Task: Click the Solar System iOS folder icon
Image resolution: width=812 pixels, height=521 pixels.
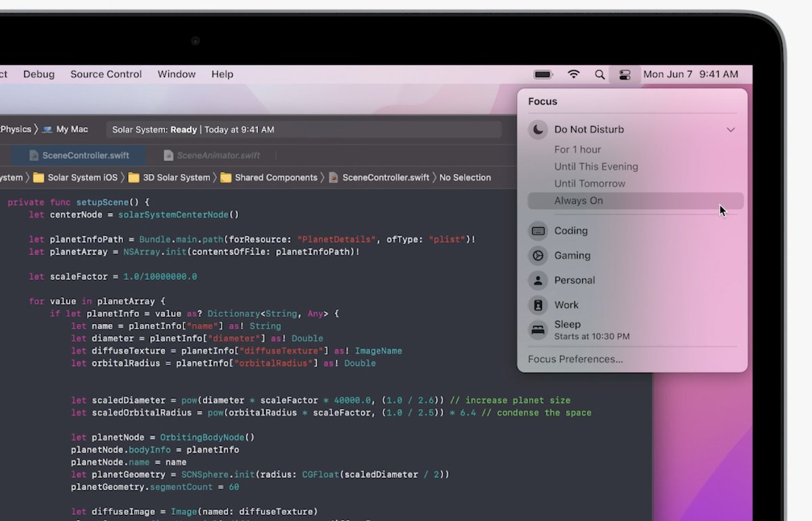Action: tap(39, 177)
